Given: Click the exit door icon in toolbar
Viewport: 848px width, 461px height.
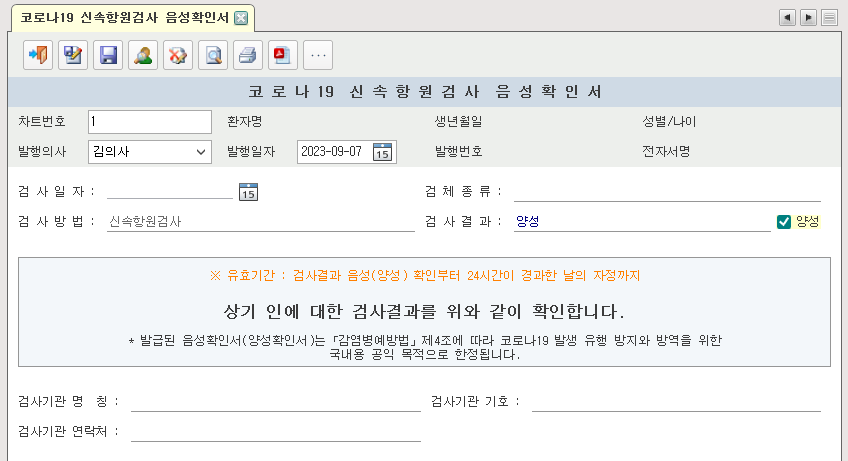Looking at the screenshot, I should coord(38,55).
